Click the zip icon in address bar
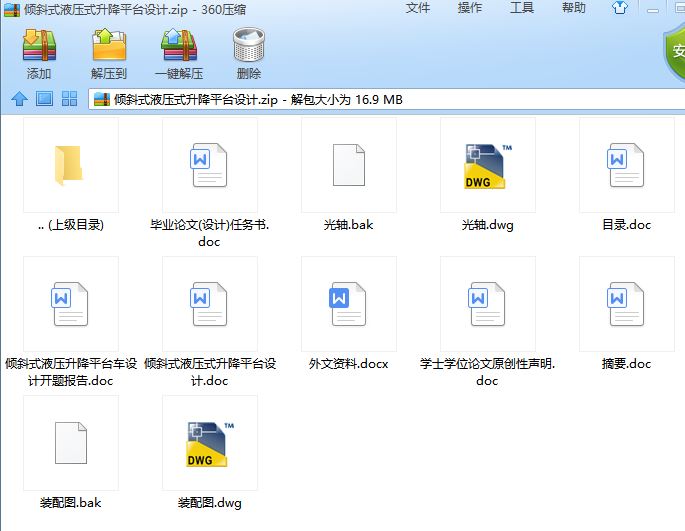This screenshot has height=531, width=685. point(102,99)
